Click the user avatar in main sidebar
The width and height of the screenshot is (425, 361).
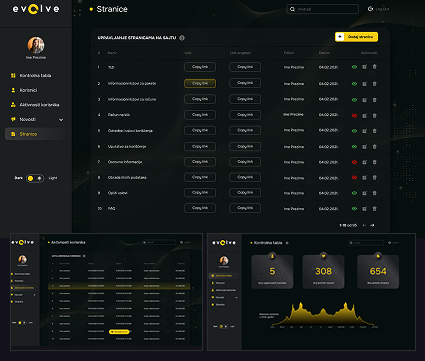point(36,45)
